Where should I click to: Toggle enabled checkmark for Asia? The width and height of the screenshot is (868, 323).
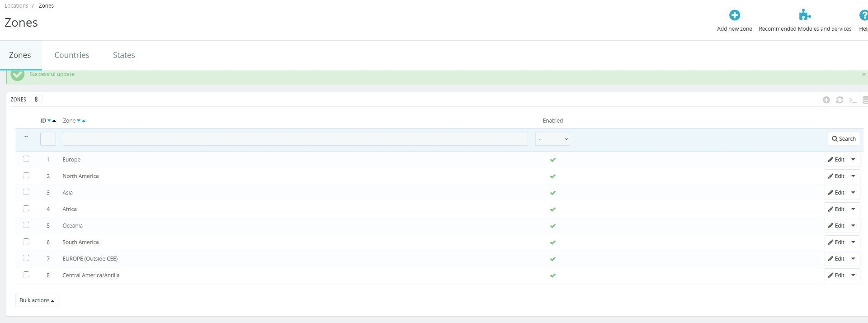(x=552, y=193)
